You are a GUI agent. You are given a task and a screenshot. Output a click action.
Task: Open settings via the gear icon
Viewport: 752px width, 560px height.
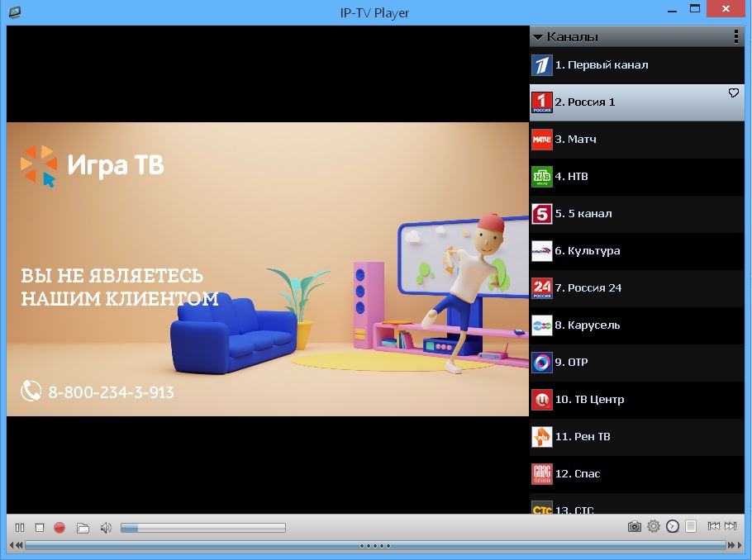point(653,526)
